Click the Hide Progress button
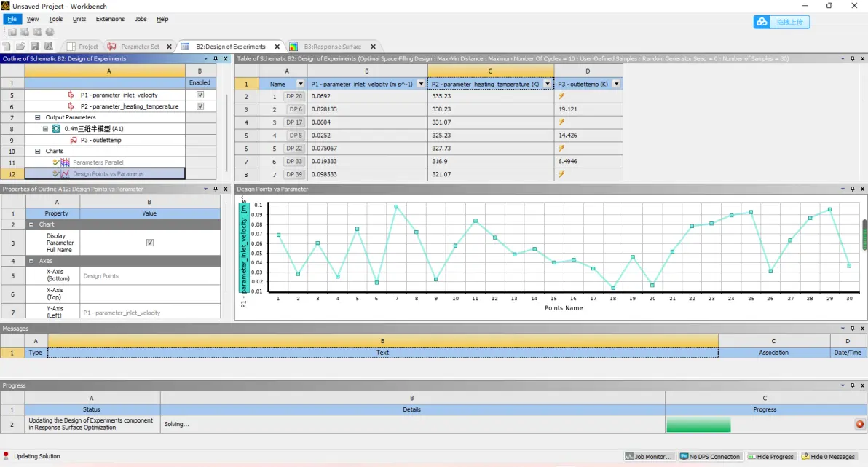Image resolution: width=868 pixels, height=467 pixels. click(770, 457)
